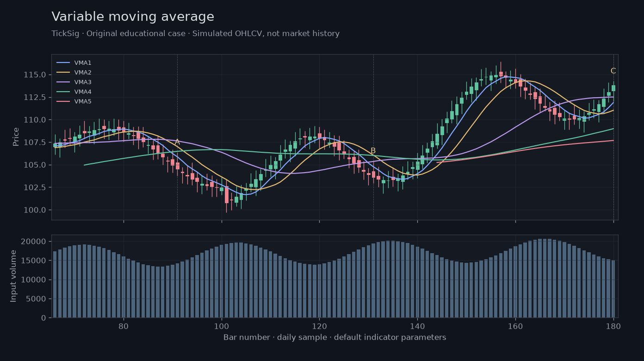Screen dimensions: 644x361
Task: Click the TickSig subtitle line
Action: [x=195, y=34]
